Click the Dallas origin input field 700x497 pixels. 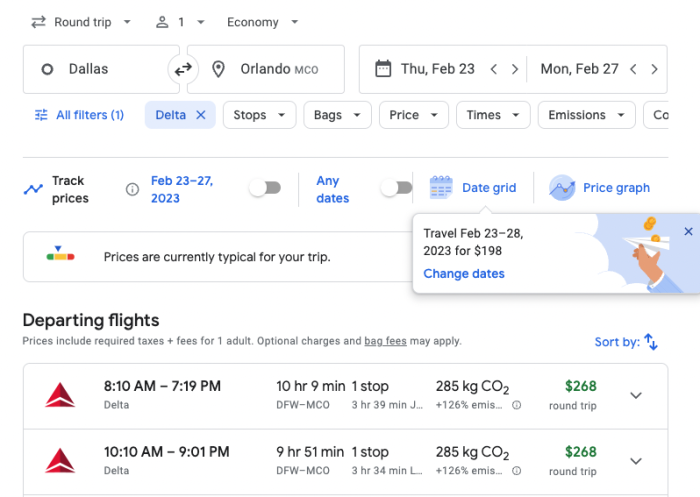pyautogui.click(x=100, y=69)
